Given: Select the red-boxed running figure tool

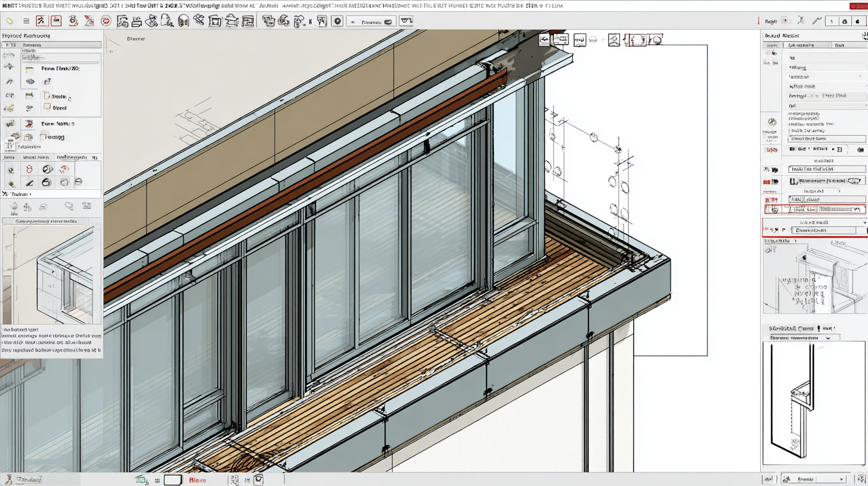Looking at the screenshot, I should pos(41,21).
